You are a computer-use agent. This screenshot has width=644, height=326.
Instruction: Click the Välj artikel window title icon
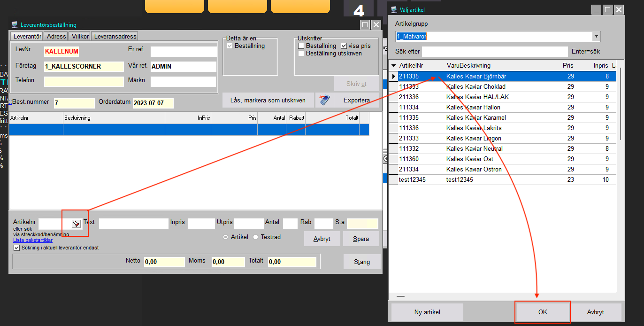click(393, 9)
